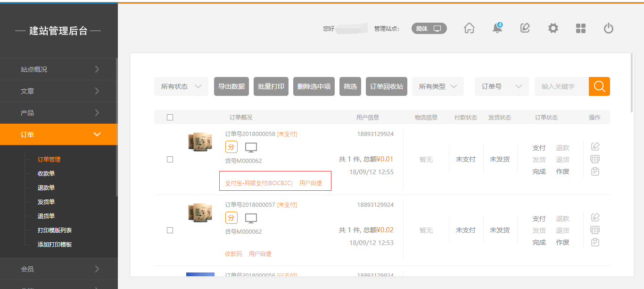Click the orange search magnifier button

tap(599, 86)
